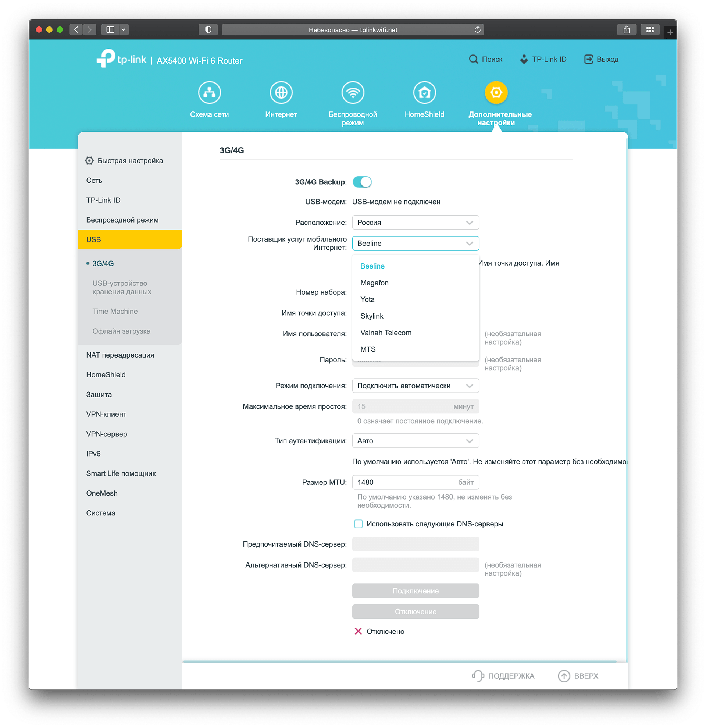The image size is (706, 728).
Task: Check Использовать следующие DNS-серверы checkbox
Action: (x=358, y=524)
